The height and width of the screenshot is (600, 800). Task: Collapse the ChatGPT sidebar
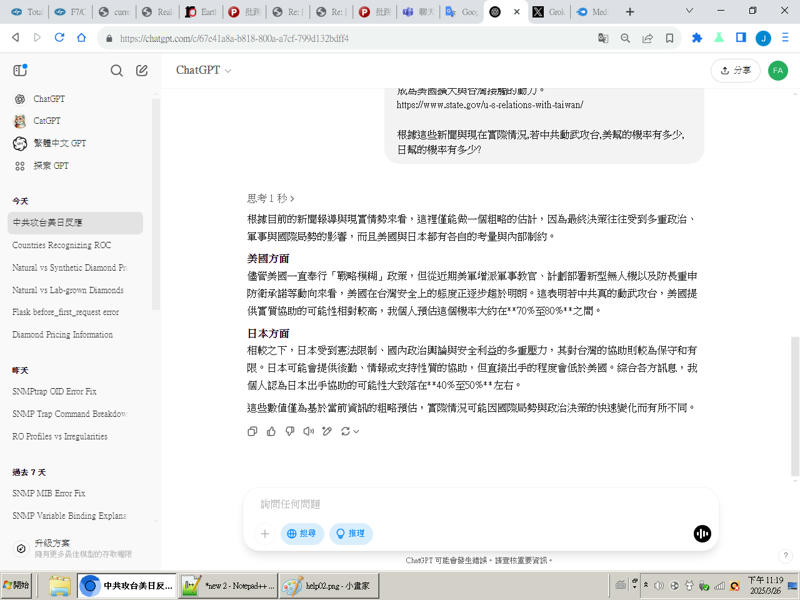coord(20,71)
